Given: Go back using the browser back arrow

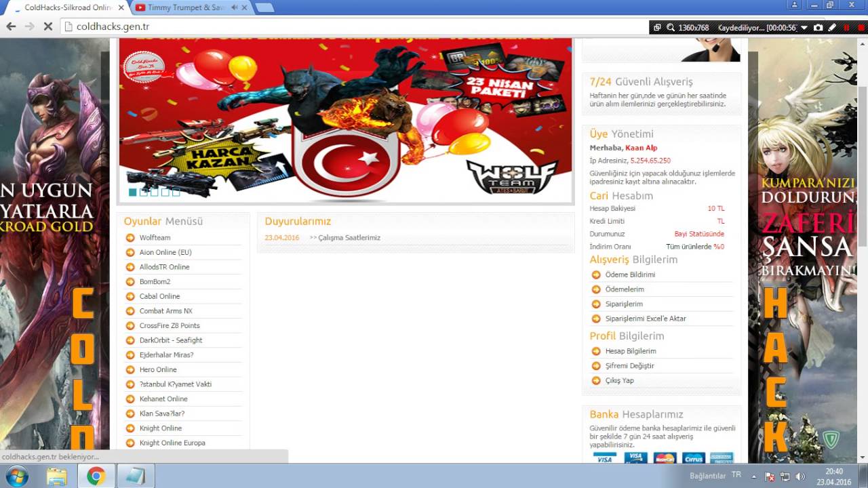Looking at the screenshot, I should point(11,27).
